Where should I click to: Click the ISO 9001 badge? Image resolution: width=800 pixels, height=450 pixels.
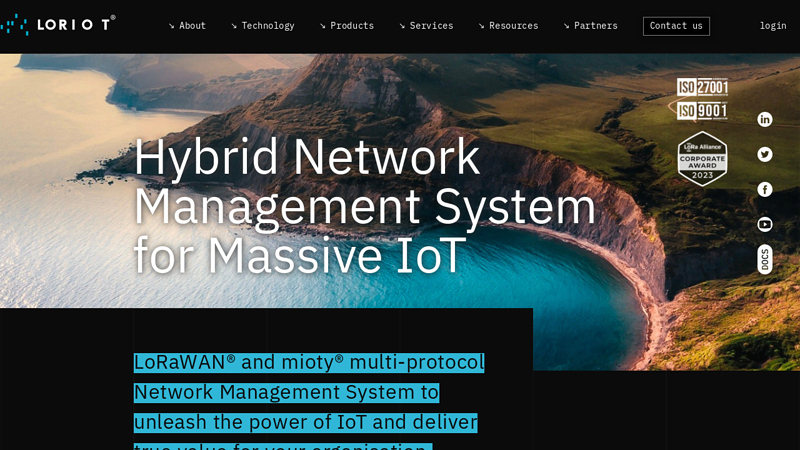point(702,111)
